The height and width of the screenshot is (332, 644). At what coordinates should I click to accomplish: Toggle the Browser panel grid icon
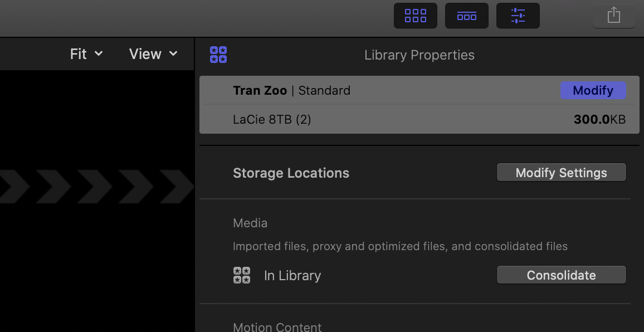(x=416, y=16)
